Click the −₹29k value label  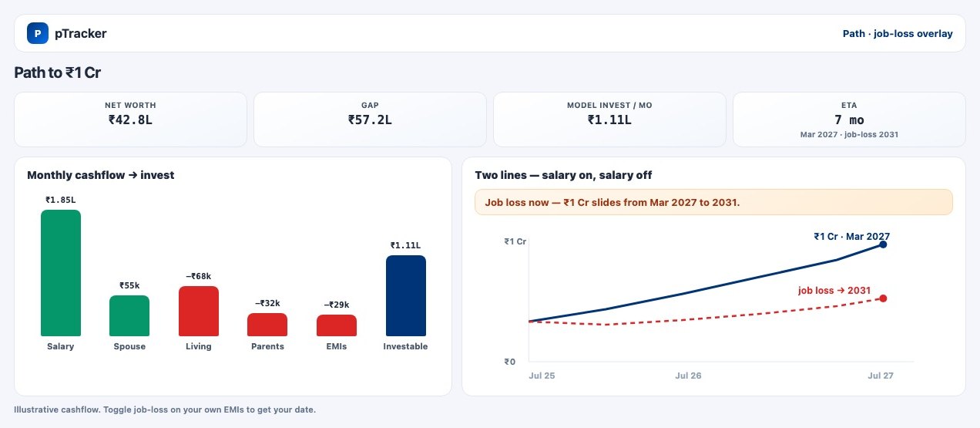337,305
